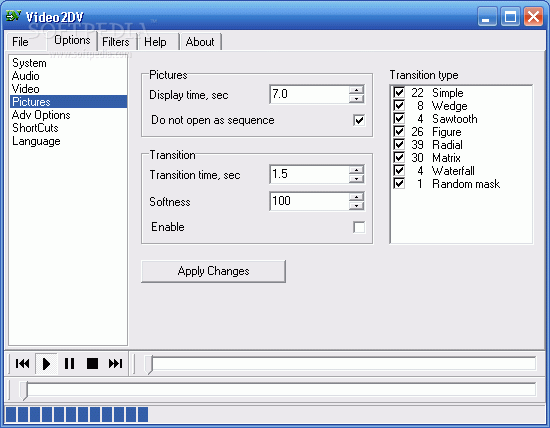Toggle 'Do not open as sequence' checkbox
Viewport: 550px width, 428px height.
click(359, 120)
